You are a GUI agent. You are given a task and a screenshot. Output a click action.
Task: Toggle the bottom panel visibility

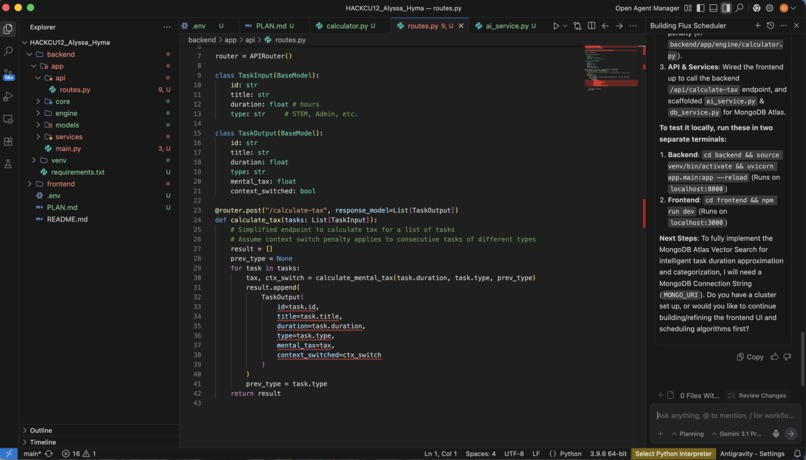click(713, 8)
